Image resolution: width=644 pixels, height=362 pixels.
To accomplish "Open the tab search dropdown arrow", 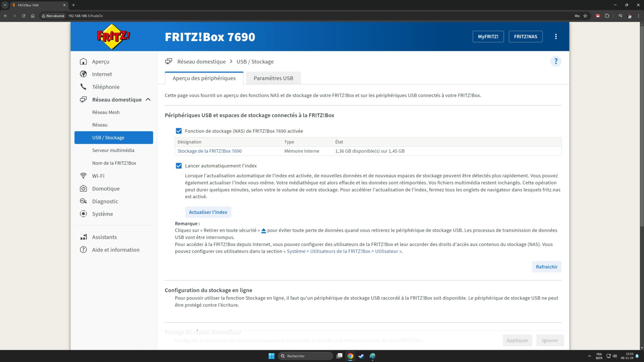I will point(5,5).
